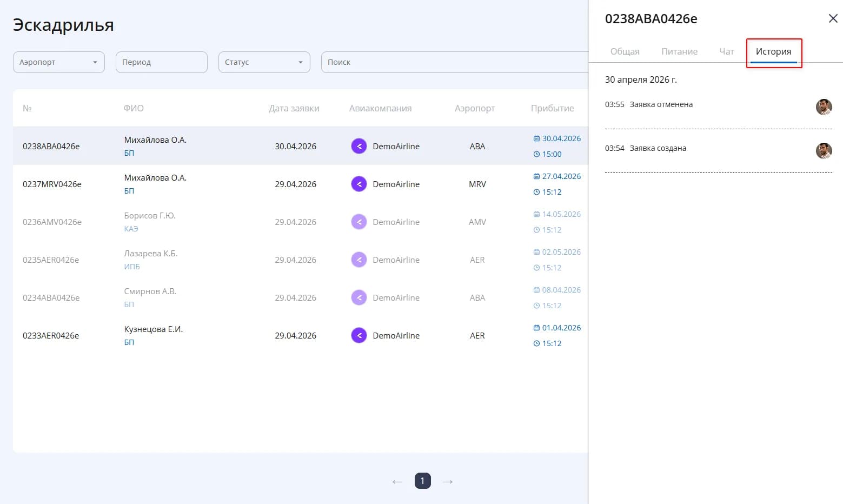Open the Период date filter
The width and height of the screenshot is (843, 504).
click(162, 62)
